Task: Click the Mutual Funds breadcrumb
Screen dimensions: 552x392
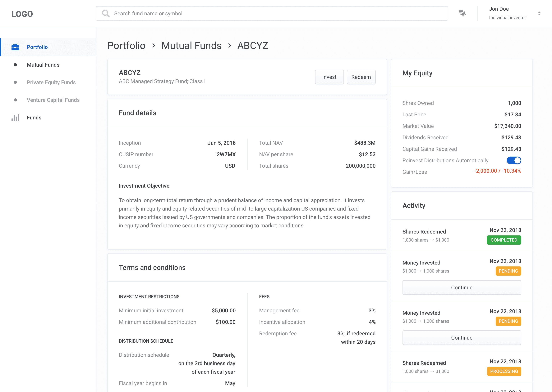Action: [x=191, y=46]
